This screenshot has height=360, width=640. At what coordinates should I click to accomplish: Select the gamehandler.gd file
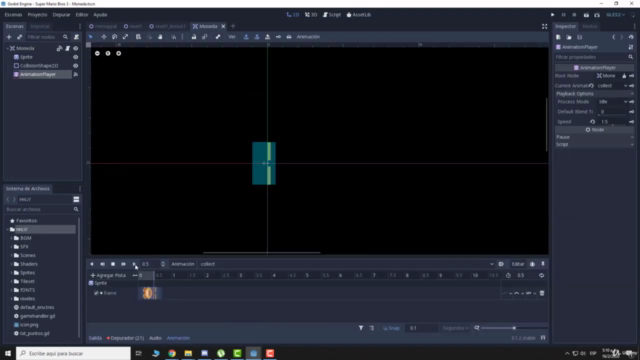coord(38,316)
